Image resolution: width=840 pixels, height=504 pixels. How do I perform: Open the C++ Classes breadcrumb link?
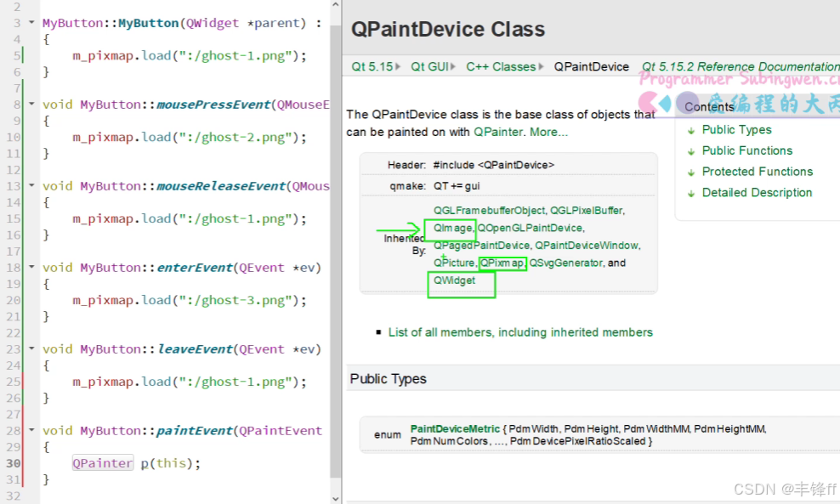pos(501,67)
